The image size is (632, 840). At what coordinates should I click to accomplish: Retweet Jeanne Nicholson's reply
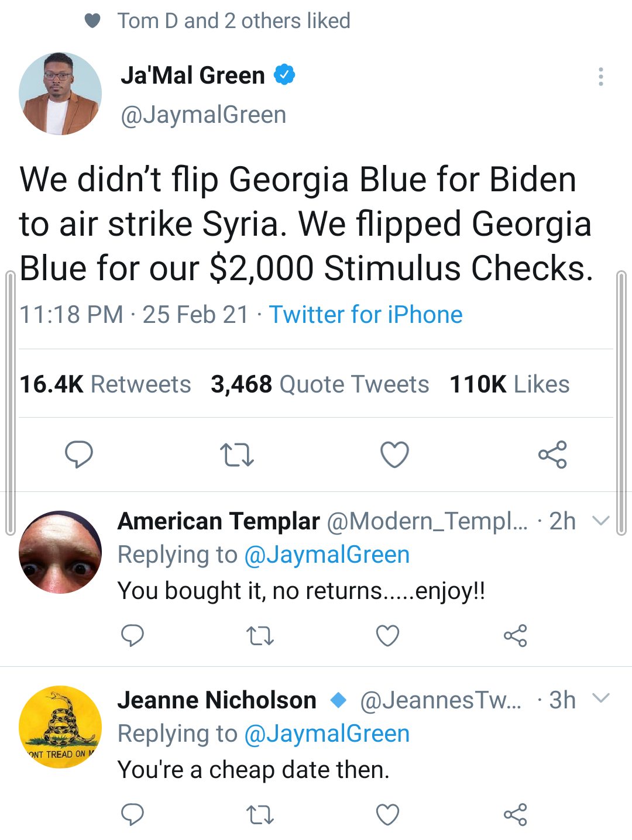click(x=260, y=814)
